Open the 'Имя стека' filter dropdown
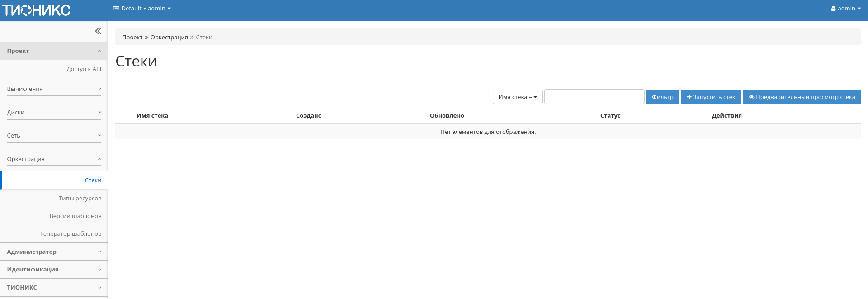This screenshot has width=868, height=299. pos(517,97)
